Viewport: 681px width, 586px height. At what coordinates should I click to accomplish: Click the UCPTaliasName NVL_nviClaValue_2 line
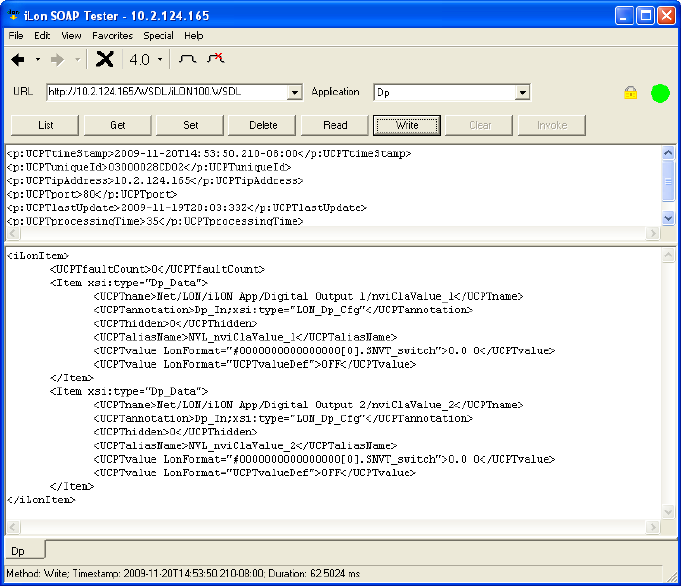pos(245,445)
